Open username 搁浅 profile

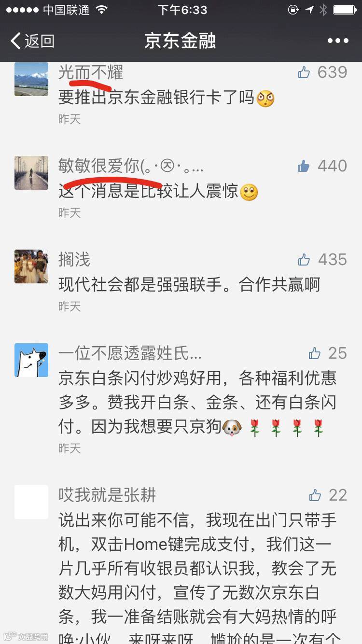[x=74, y=260]
